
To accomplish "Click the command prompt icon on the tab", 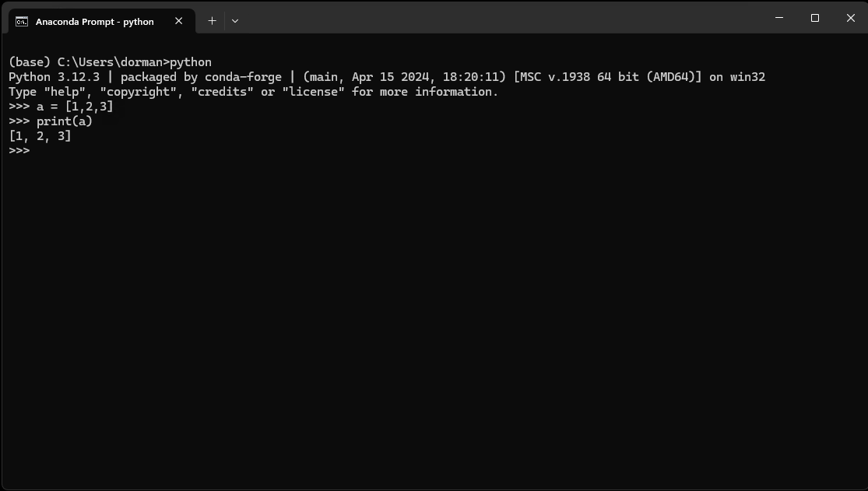I will tap(20, 21).
